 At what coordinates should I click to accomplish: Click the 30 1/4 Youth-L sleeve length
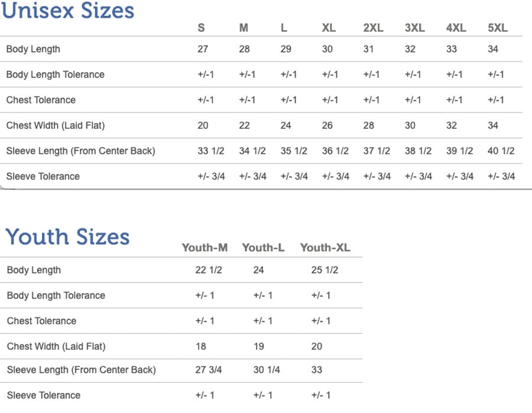pyautogui.click(x=267, y=370)
